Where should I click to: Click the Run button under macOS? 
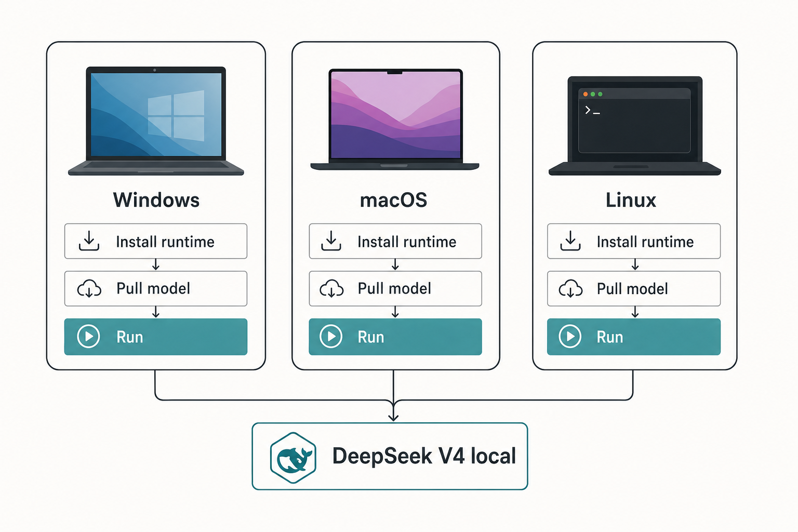coord(395,337)
